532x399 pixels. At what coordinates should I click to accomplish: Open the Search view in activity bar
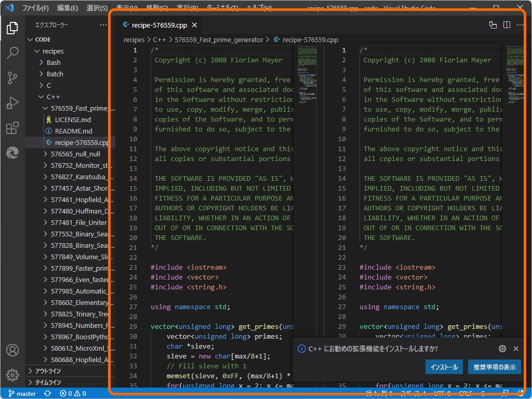coord(12,53)
